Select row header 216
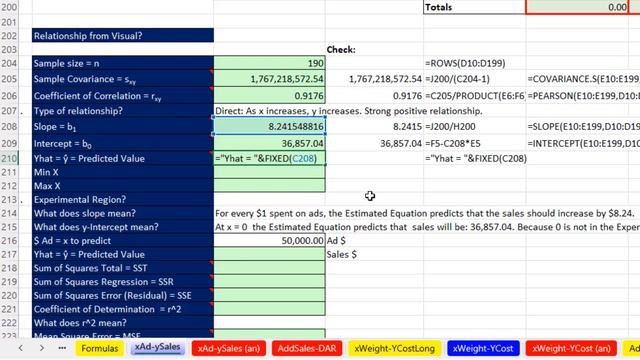The image size is (640, 360). (x=9, y=240)
